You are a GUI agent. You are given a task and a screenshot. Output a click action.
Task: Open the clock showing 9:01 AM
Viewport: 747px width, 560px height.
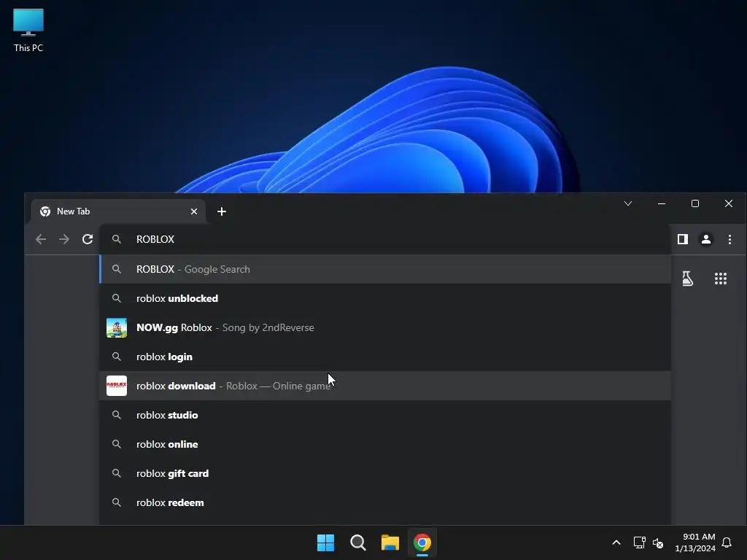tap(695, 542)
